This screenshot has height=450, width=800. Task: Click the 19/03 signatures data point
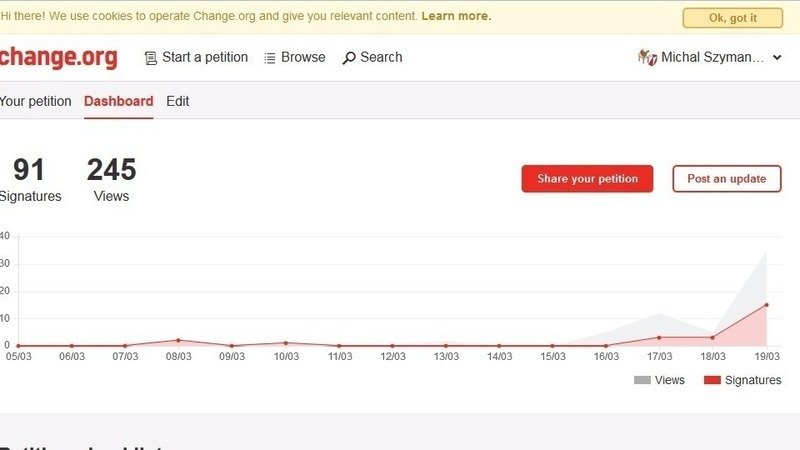[766, 305]
